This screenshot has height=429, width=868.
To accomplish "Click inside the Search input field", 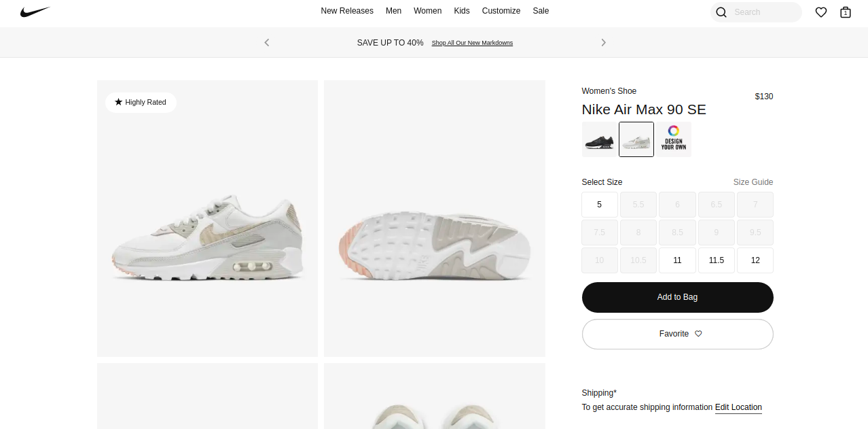I will 761,12.
